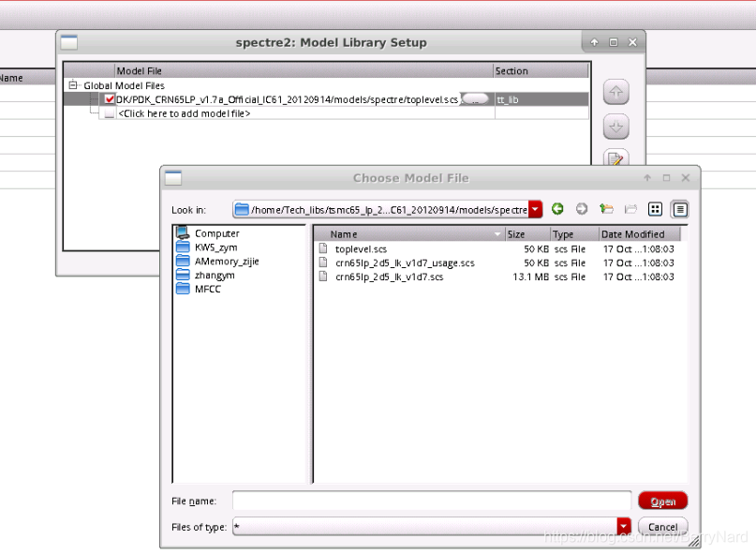This screenshot has height=554, width=756.
Task: Click the browse ellipsis button beside toplevel.scs
Action: point(476,99)
